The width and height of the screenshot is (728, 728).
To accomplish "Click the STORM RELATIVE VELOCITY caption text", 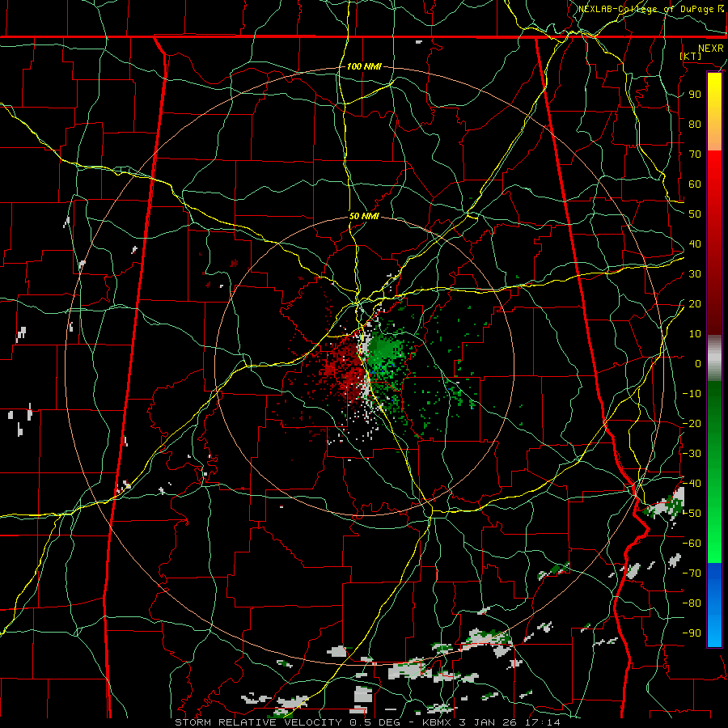I will tap(259, 722).
